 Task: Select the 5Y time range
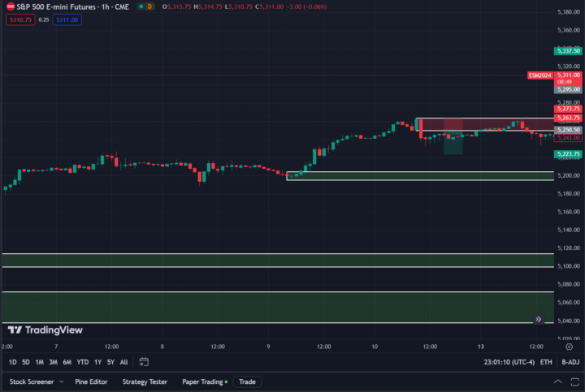click(x=110, y=362)
